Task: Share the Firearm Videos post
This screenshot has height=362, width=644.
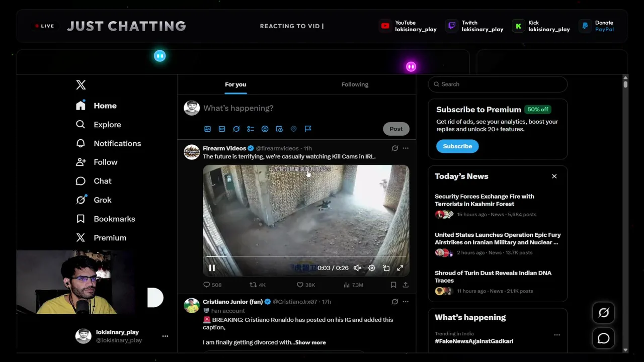Action: click(406, 285)
